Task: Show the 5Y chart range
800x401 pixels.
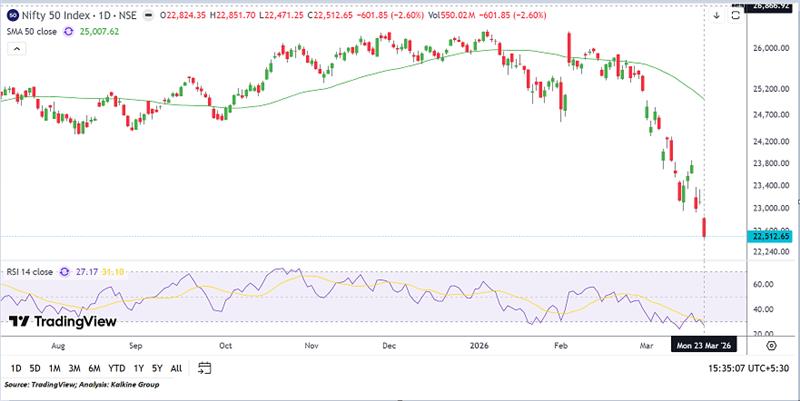Action: (x=155, y=368)
